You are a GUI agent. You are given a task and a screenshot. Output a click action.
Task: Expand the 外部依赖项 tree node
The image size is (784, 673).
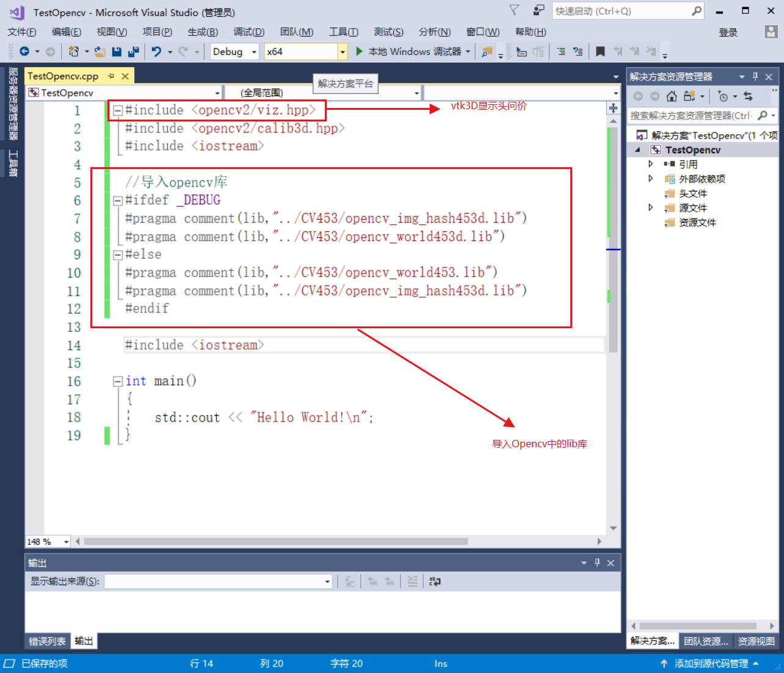coord(650,178)
